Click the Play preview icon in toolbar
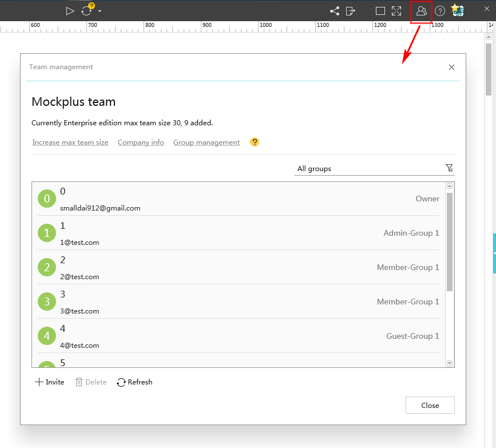 click(70, 11)
